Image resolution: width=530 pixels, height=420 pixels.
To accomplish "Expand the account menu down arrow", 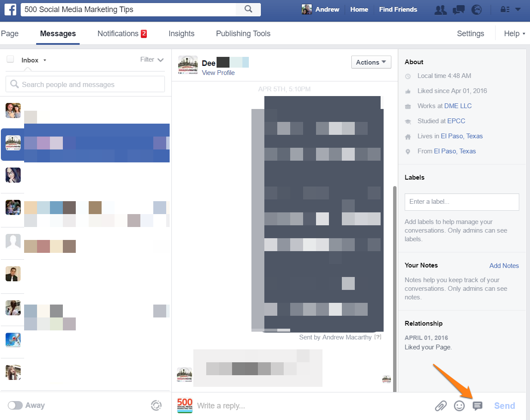I will pos(518,9).
